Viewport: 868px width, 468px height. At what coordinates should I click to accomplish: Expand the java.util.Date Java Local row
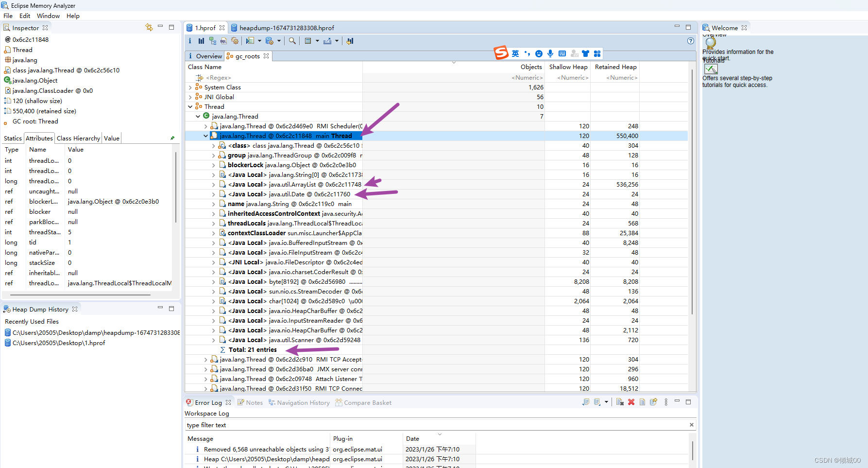[x=213, y=194]
